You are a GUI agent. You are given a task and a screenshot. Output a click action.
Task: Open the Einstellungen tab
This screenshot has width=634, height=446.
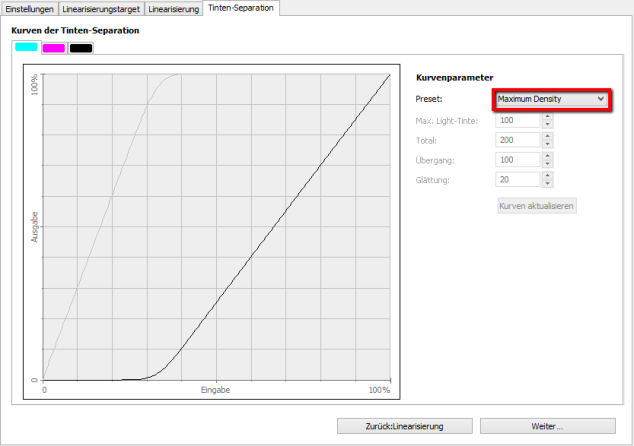(x=31, y=8)
